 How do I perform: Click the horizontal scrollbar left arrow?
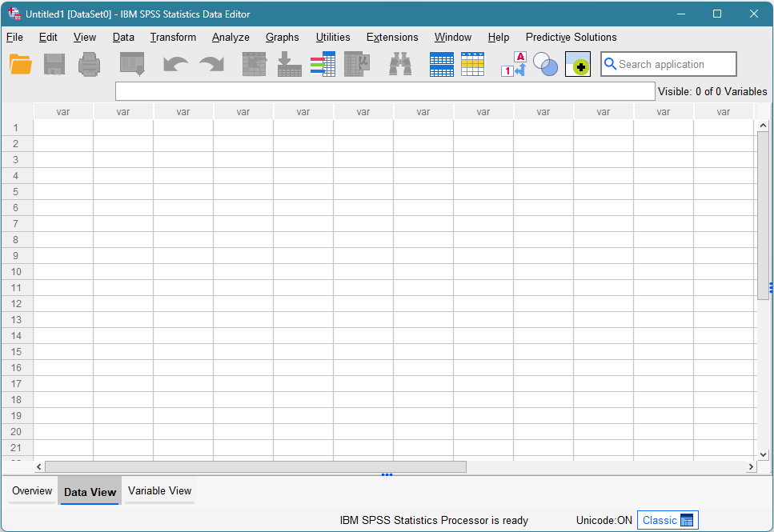39,466
